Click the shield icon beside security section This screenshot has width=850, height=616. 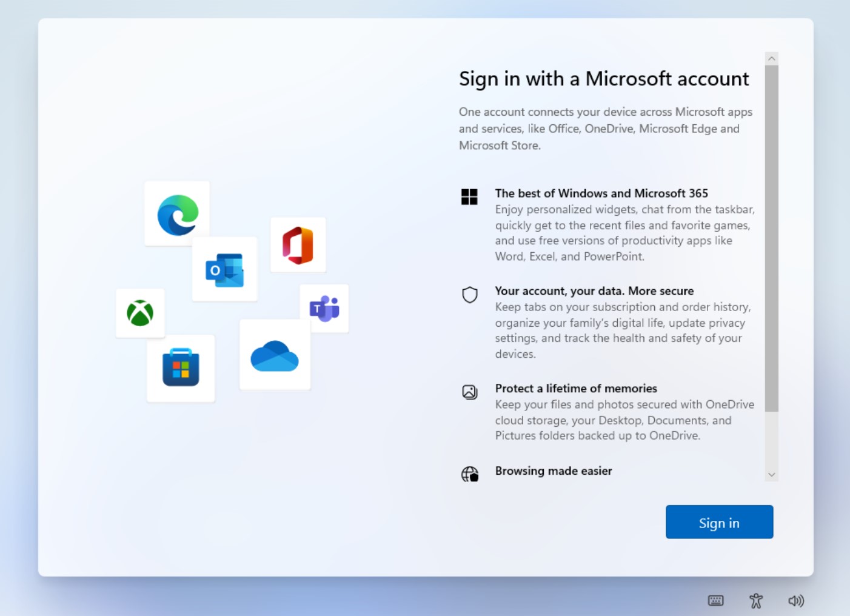pyautogui.click(x=470, y=295)
